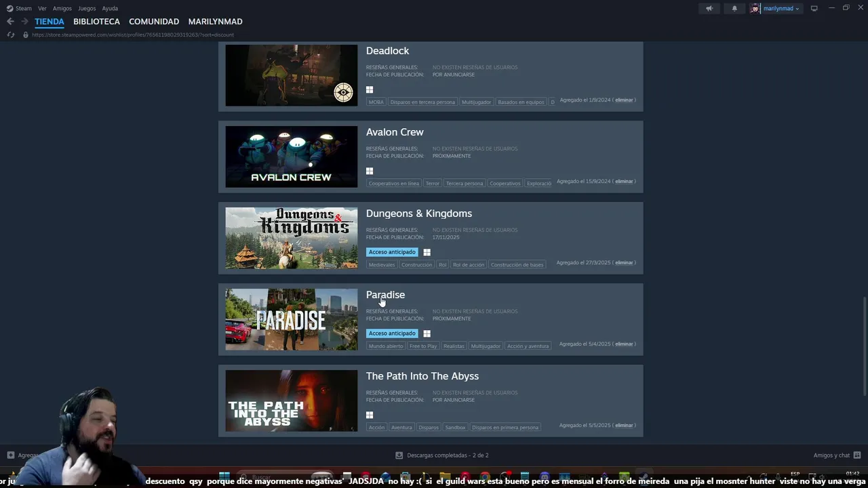Open the Deadlock game title

(387, 51)
